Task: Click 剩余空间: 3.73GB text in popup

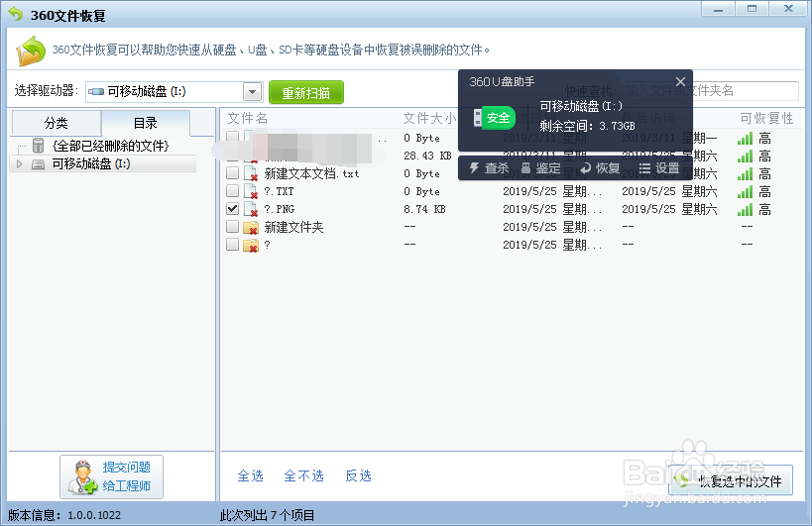Action: tap(587, 126)
